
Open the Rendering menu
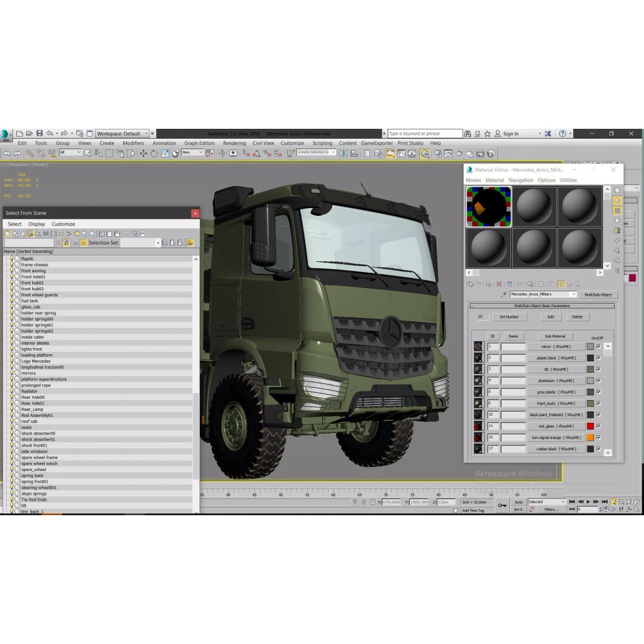[234, 143]
